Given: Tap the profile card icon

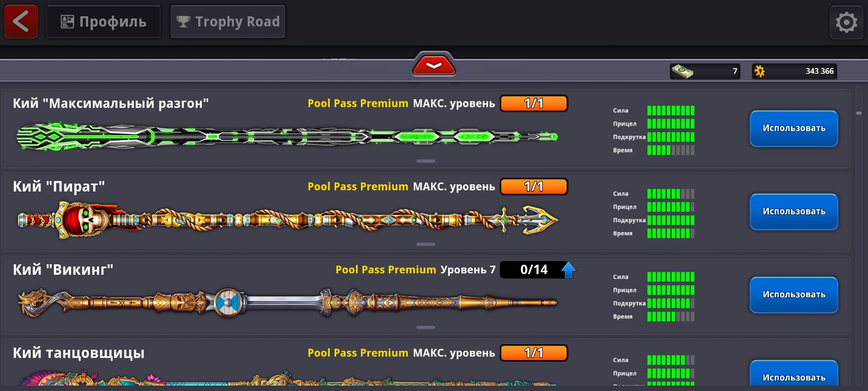Looking at the screenshot, I should tap(67, 22).
